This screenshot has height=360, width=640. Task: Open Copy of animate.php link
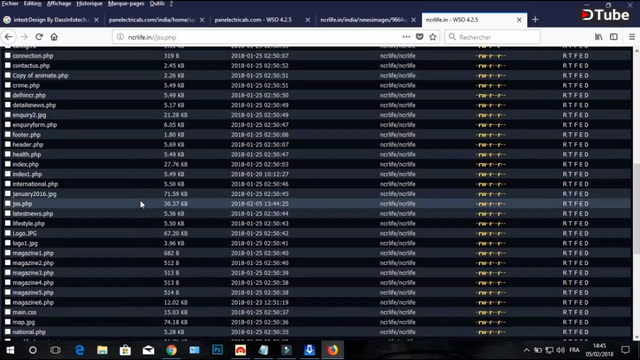click(40, 76)
